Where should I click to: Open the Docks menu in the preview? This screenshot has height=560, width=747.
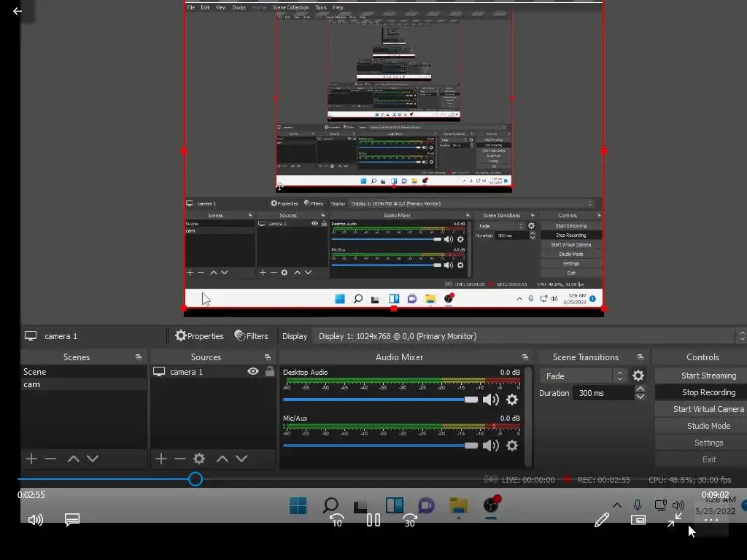point(239,7)
